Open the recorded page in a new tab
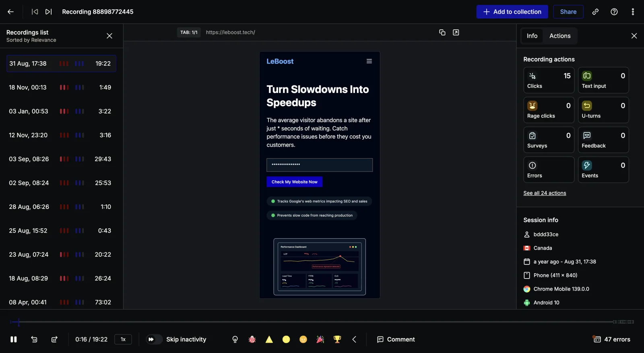 coord(456,32)
